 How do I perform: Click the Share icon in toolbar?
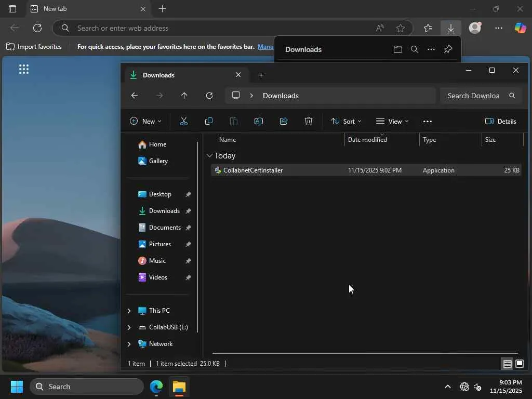284,121
